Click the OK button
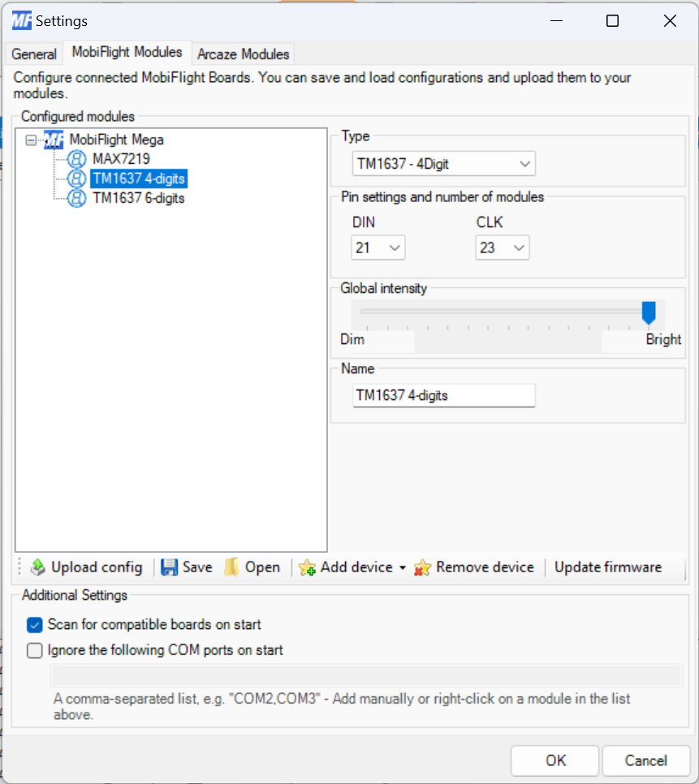 [x=555, y=760]
